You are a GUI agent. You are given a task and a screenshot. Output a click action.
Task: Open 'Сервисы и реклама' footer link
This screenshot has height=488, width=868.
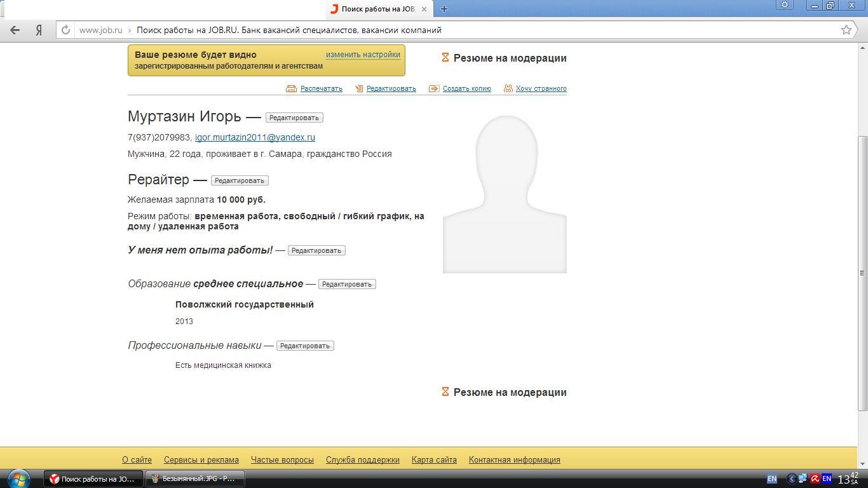(201, 459)
